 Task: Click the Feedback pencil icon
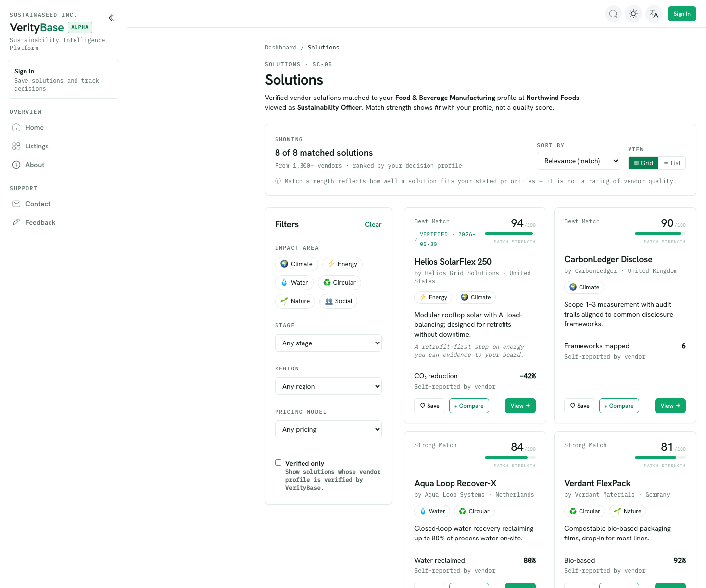click(x=16, y=222)
